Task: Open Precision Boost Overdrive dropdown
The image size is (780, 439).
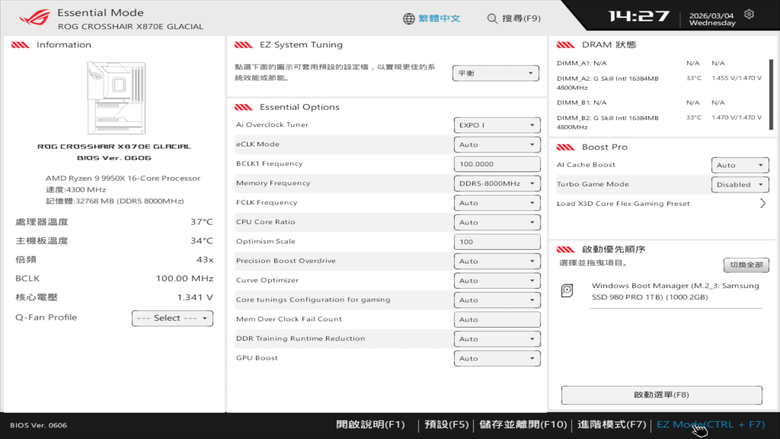Action: [x=497, y=261]
